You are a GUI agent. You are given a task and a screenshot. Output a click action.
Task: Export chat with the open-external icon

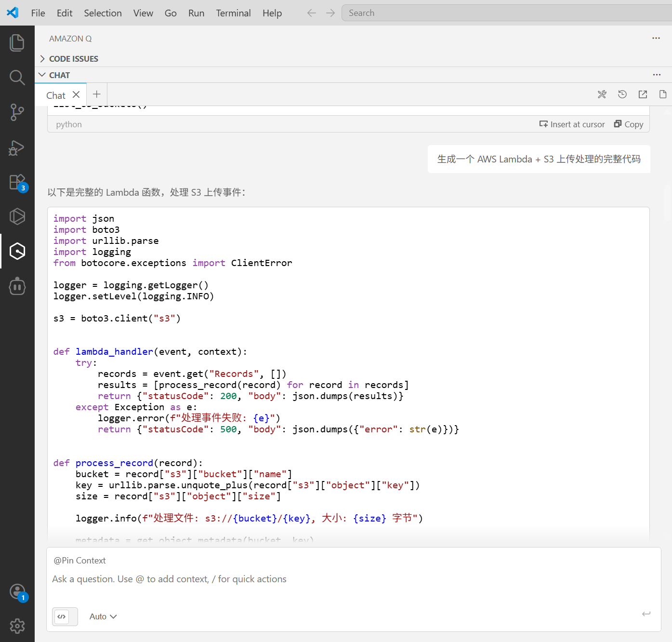(x=643, y=94)
